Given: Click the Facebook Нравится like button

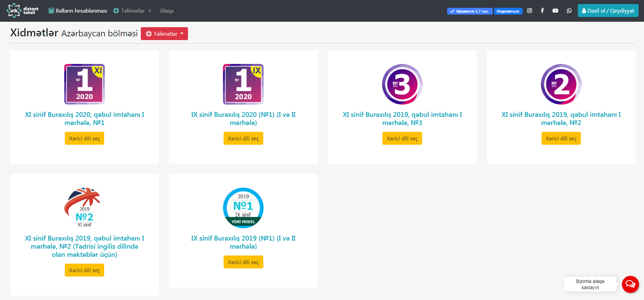Looking at the screenshot, I should click(x=470, y=11).
